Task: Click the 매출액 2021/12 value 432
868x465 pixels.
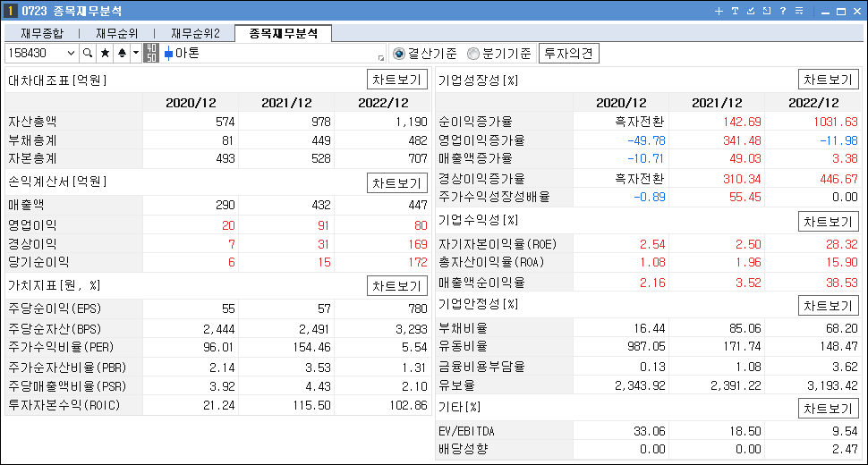Action: (x=321, y=205)
